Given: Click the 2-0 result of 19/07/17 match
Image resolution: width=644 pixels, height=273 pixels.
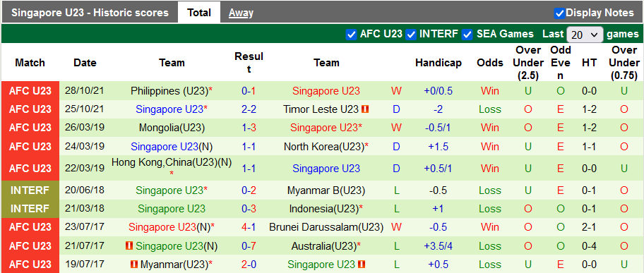Looking at the screenshot, I should coord(249,264).
